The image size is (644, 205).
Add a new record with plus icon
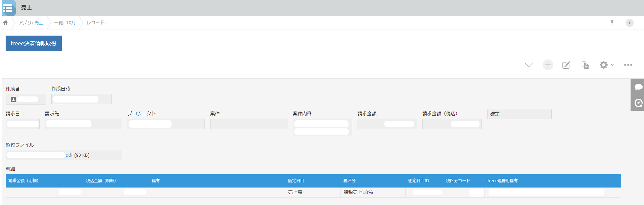(x=548, y=65)
